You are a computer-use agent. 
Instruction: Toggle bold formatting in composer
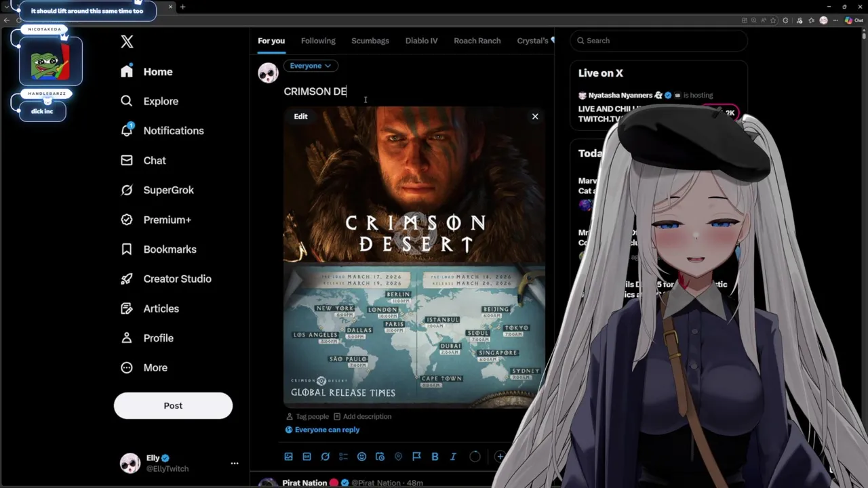(435, 457)
